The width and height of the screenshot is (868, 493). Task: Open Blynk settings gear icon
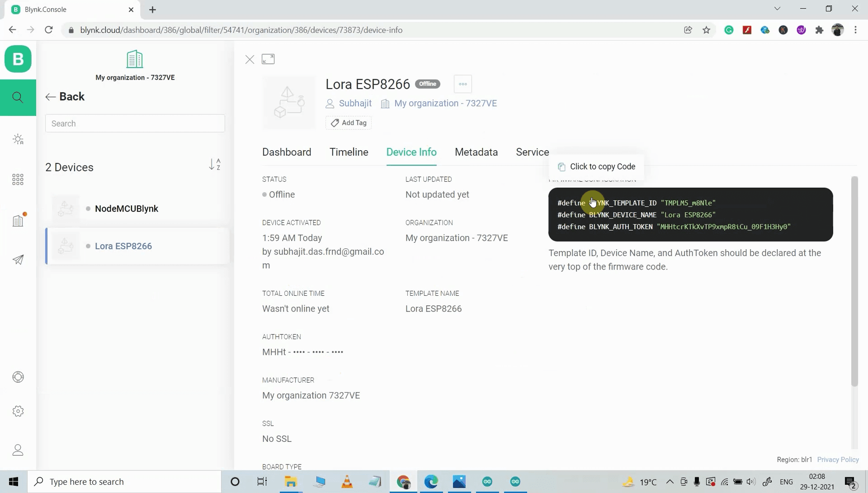pyautogui.click(x=18, y=411)
